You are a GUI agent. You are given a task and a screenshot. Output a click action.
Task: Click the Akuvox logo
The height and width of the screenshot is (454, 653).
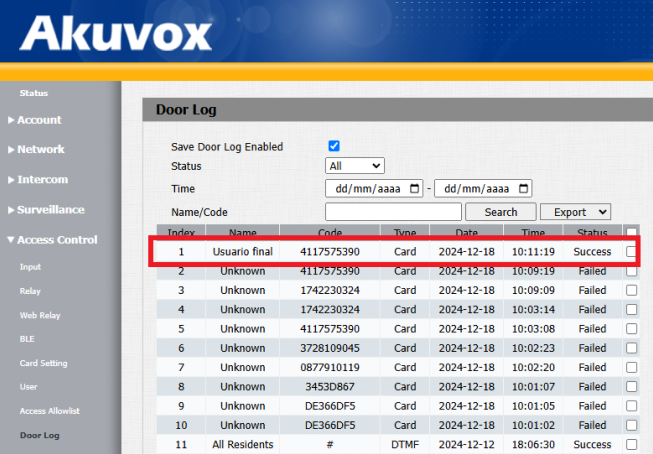[115, 34]
